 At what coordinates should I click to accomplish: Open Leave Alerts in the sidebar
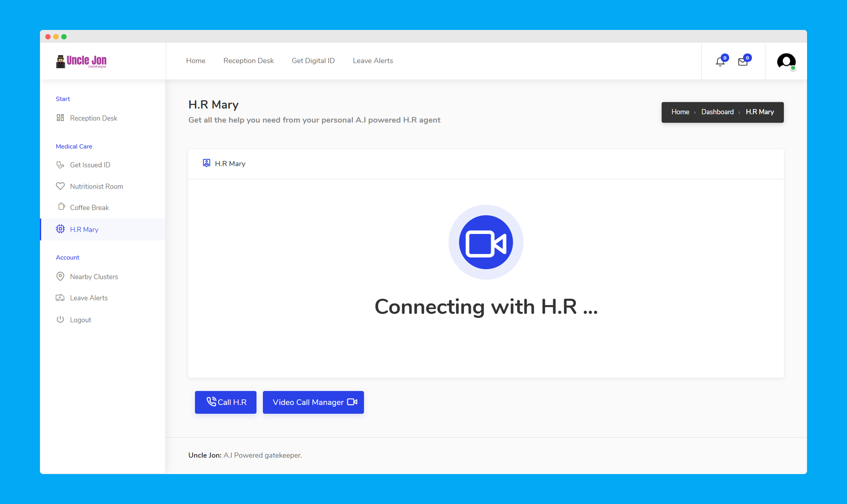[x=89, y=298]
